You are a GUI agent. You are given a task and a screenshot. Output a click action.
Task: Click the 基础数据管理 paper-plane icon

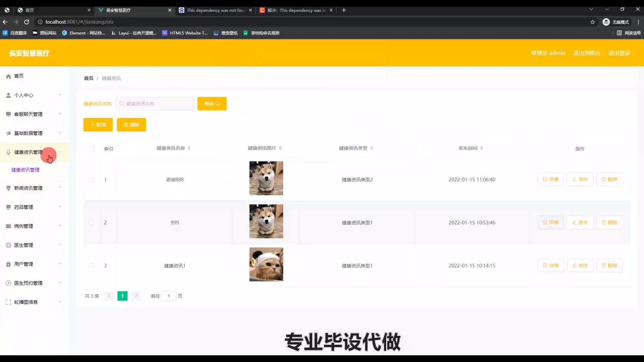tap(8, 133)
